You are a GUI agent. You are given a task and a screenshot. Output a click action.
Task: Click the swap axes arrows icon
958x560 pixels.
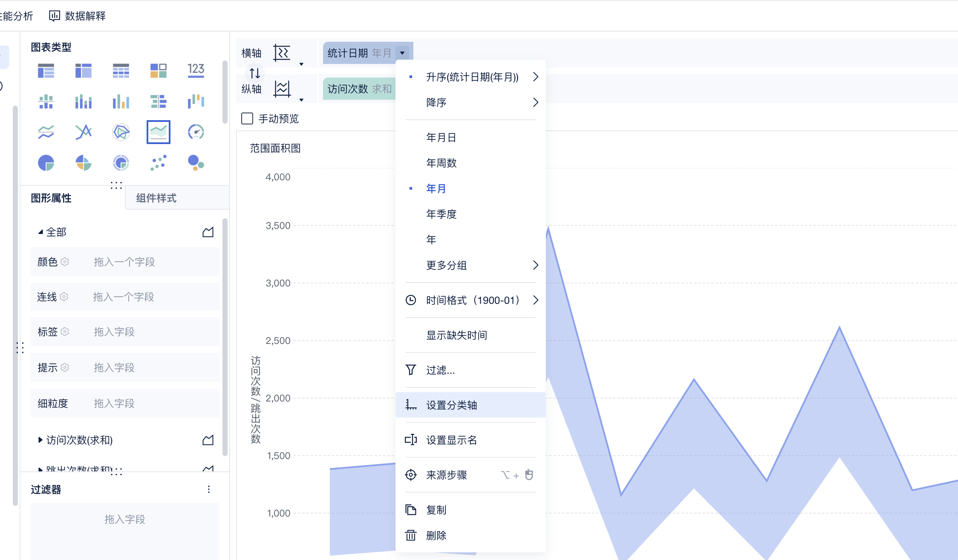255,73
